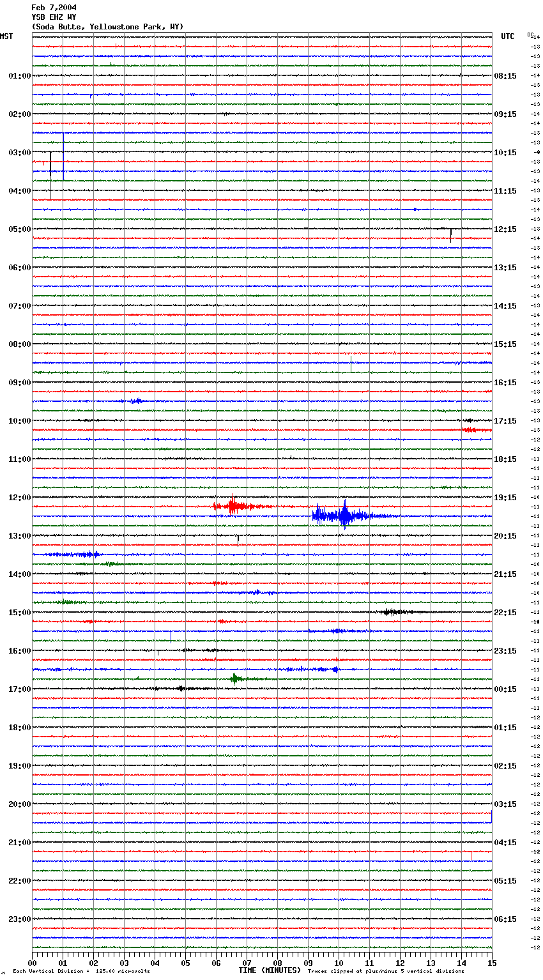Select the 20:00 MST row label
Viewport: 543px width, 980px height.
pyautogui.click(x=19, y=804)
